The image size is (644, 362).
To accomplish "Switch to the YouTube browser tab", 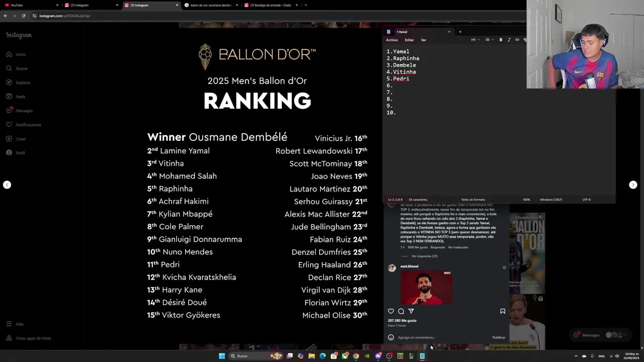I will [30, 5].
